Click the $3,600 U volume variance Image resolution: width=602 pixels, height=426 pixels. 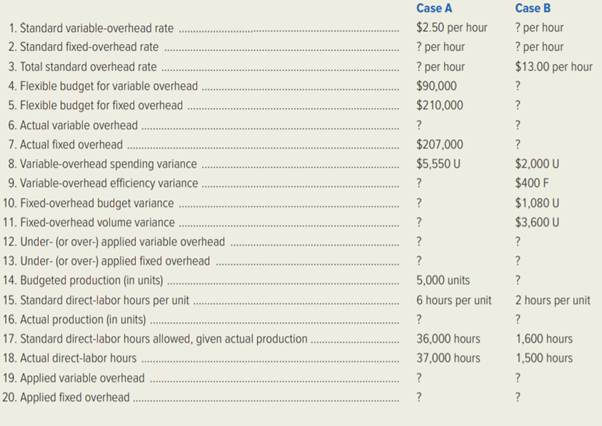[537, 222]
